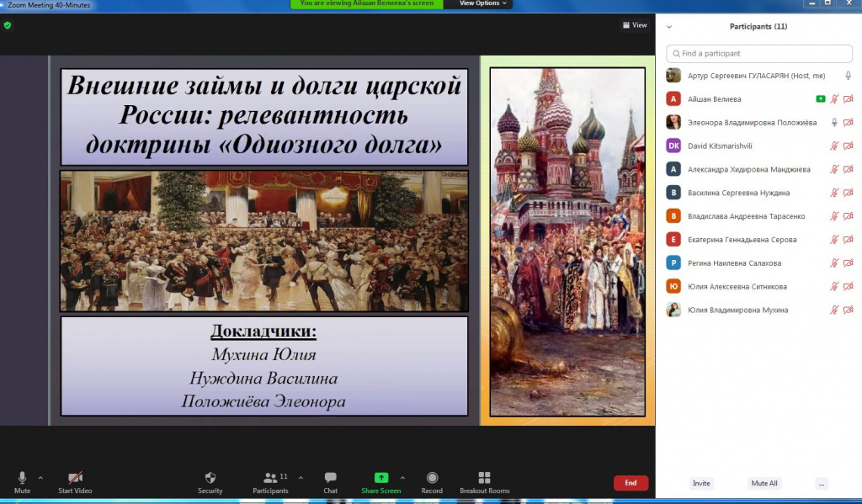This screenshot has height=504, width=862.
Task: Click Владислава Тарасенко muted mic icon
Action: click(x=834, y=216)
